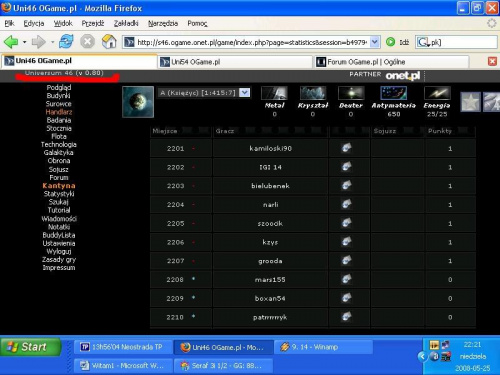Click the star officer icon
Viewport: 500px width, 375px height.
tap(470, 102)
